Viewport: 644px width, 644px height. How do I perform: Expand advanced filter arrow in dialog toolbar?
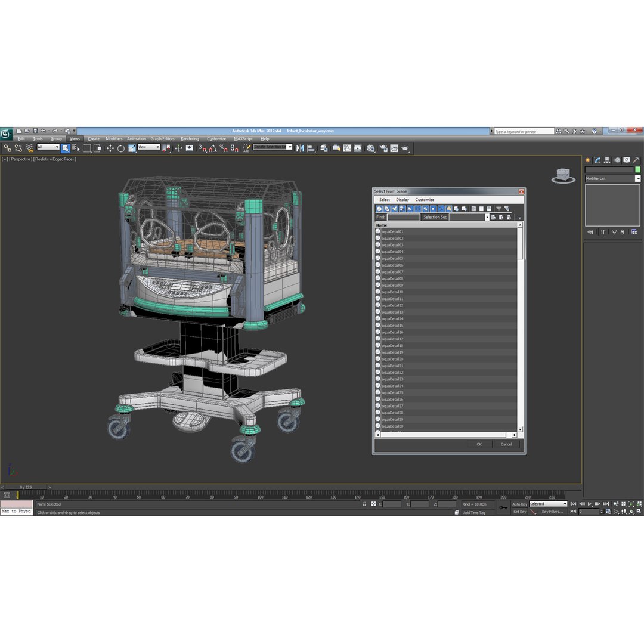pyautogui.click(x=519, y=218)
